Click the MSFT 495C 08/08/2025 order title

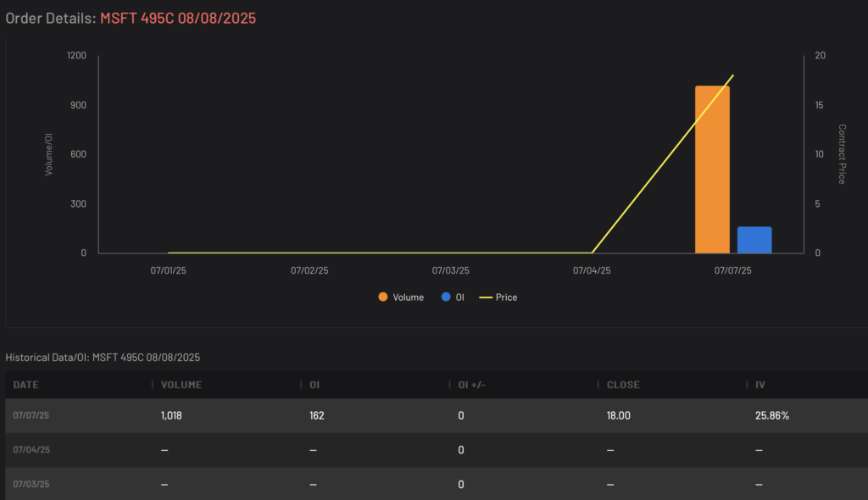[178, 18]
